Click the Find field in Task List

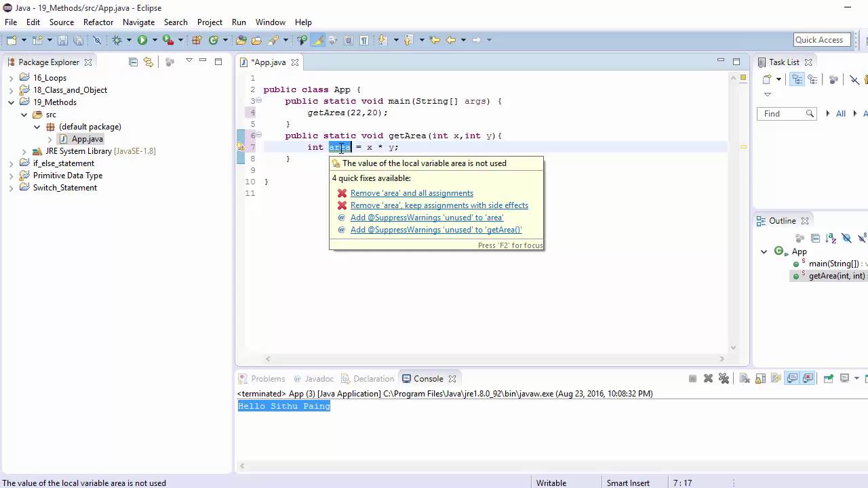point(787,114)
